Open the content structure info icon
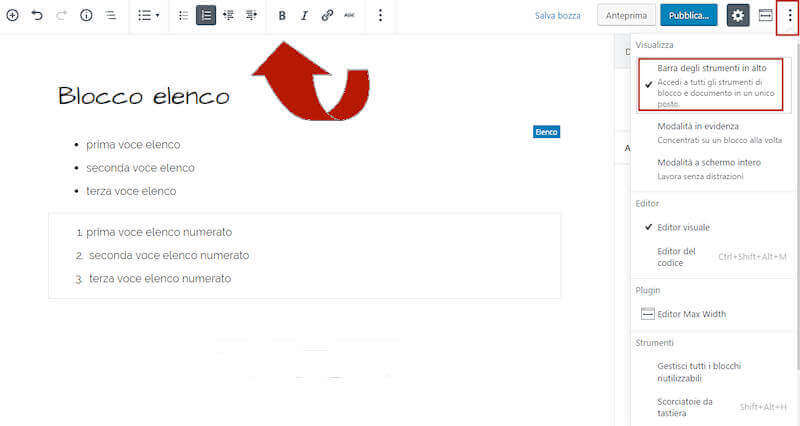The width and height of the screenshot is (800, 426). coord(86,16)
